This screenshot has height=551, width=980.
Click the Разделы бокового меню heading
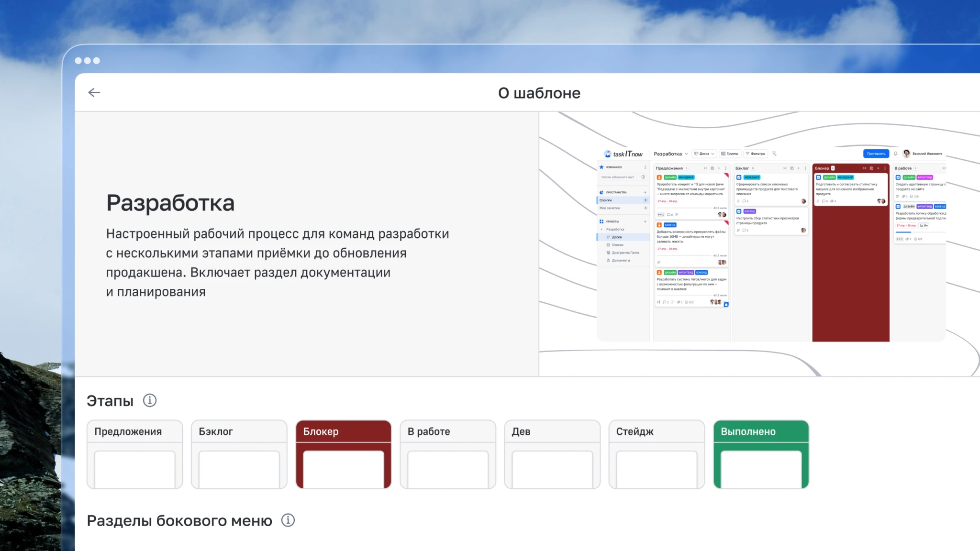[179, 520]
